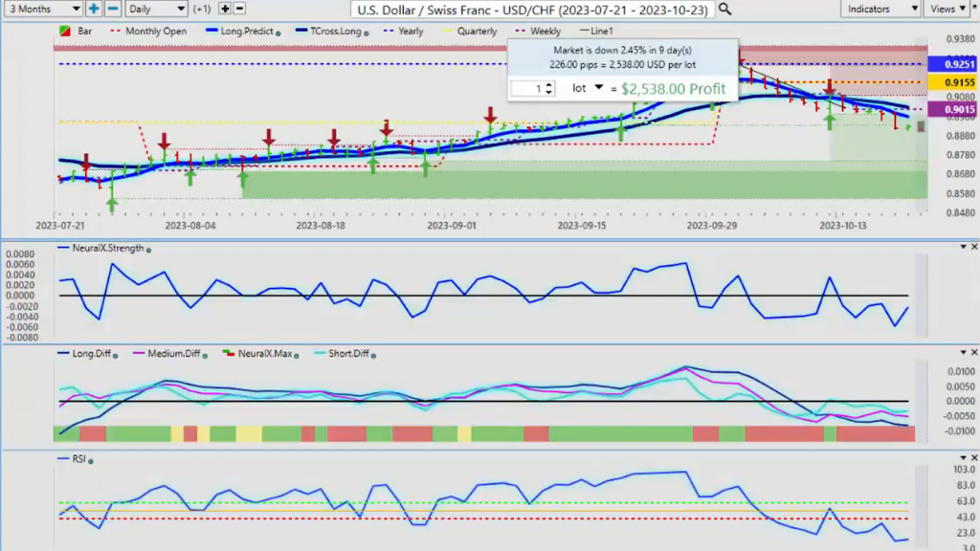980x551 pixels.
Task: Click the 2023-08-04 date axis label
Action: (190, 226)
